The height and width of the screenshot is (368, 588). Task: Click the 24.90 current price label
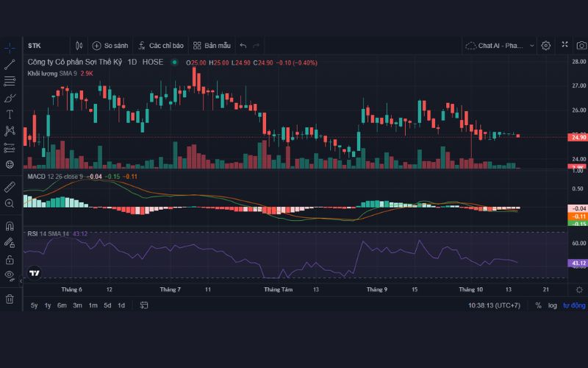click(578, 138)
